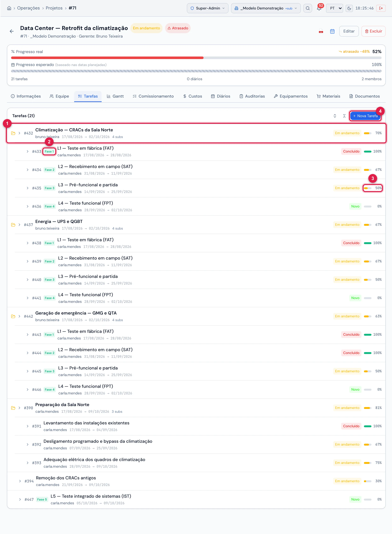Click the folder icon of task #390

point(13,408)
